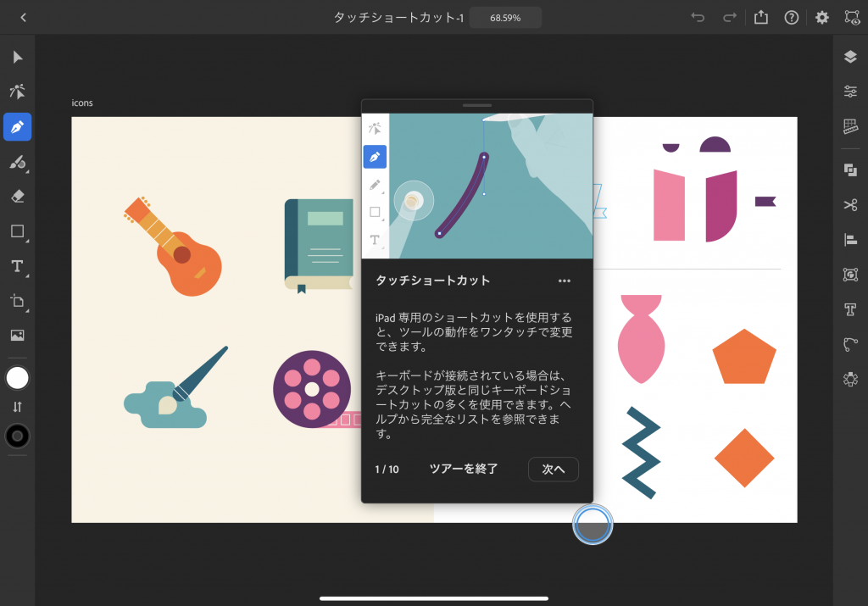
Task: Open the share export icon
Action: pos(760,17)
